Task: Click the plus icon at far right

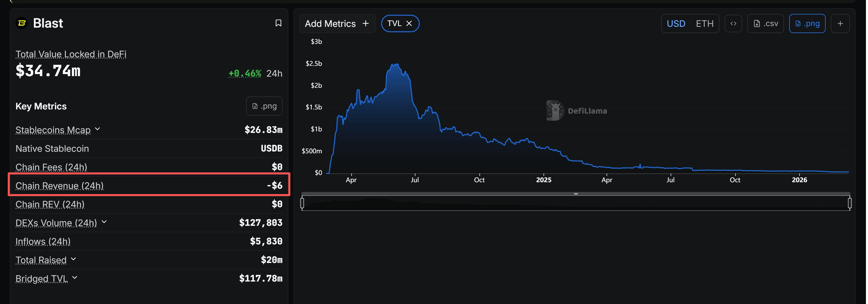Action: (840, 23)
